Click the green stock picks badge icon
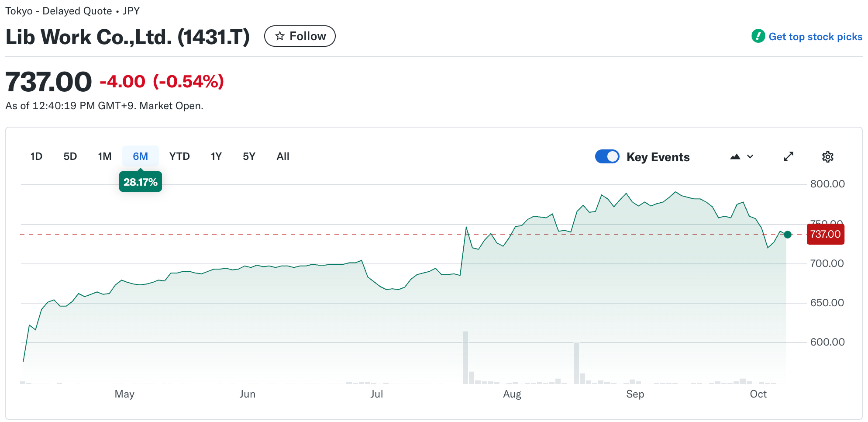Image resolution: width=868 pixels, height=422 pixels. pyautogui.click(x=758, y=36)
